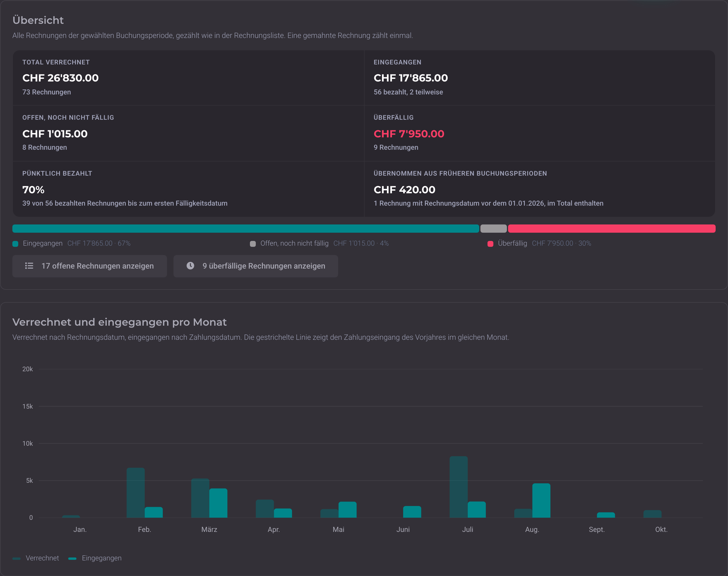Click the grey 'Offen, noch nicht fällig' legend swatch
Image resolution: width=728 pixels, height=576 pixels.
[x=253, y=244]
